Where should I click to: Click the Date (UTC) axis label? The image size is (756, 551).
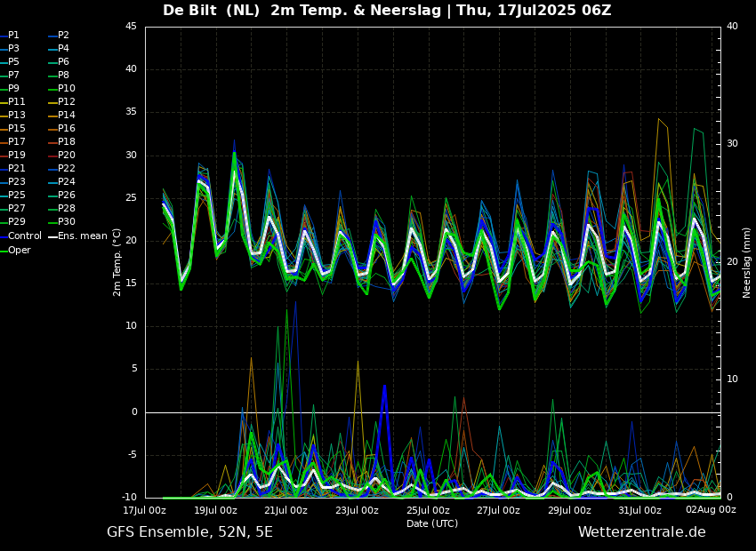pos(432,523)
